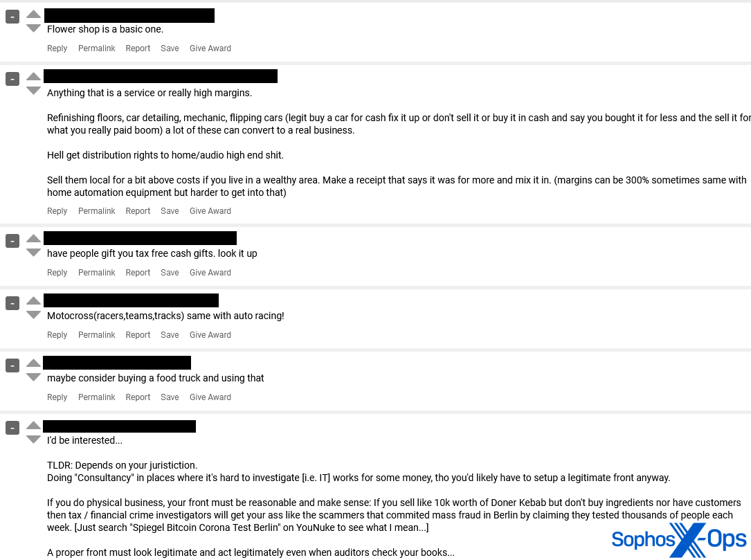Collapse the Motocross comment thread

(12, 303)
